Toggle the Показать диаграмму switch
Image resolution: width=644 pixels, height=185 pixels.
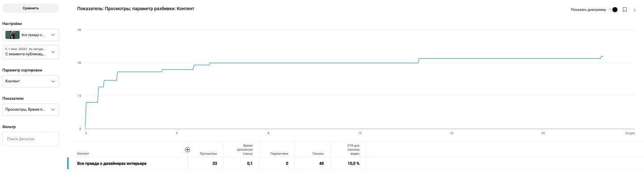tap(613, 9)
